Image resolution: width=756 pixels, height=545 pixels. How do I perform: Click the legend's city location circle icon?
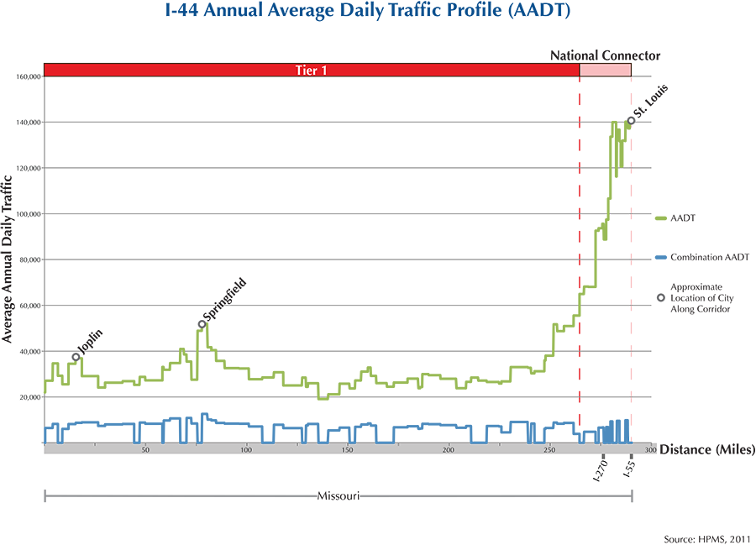660,298
